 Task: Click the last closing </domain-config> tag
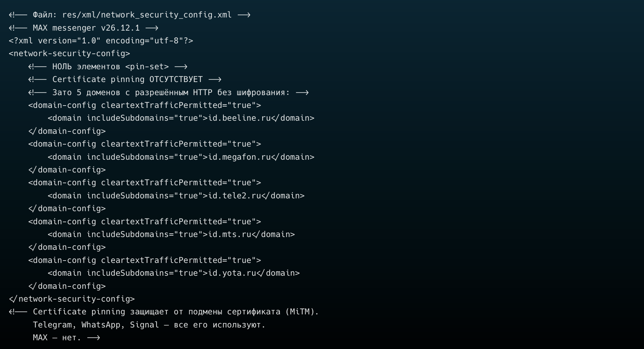[x=67, y=286]
